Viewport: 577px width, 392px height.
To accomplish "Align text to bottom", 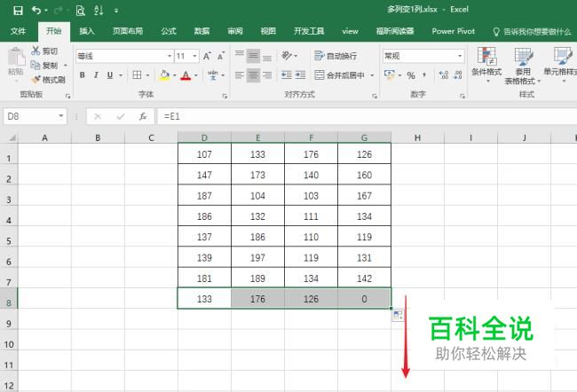I will pos(267,56).
